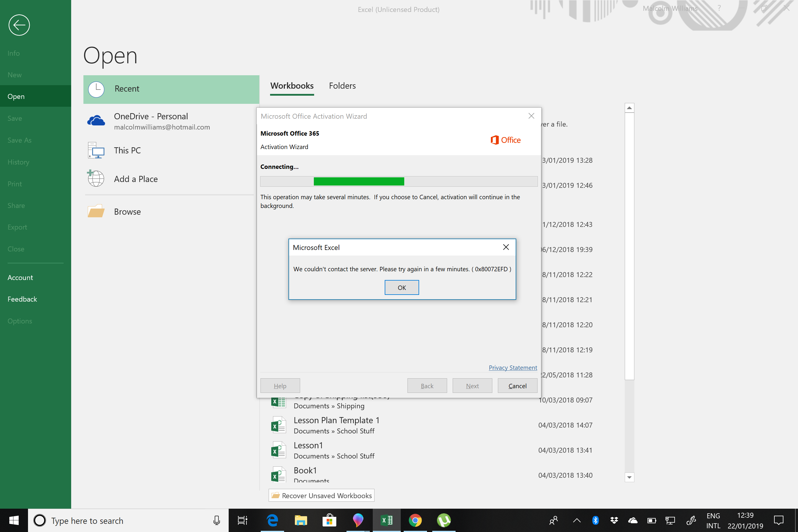Screen dimensions: 798x532
Task: Choose the This PC location icon
Action: click(x=96, y=150)
